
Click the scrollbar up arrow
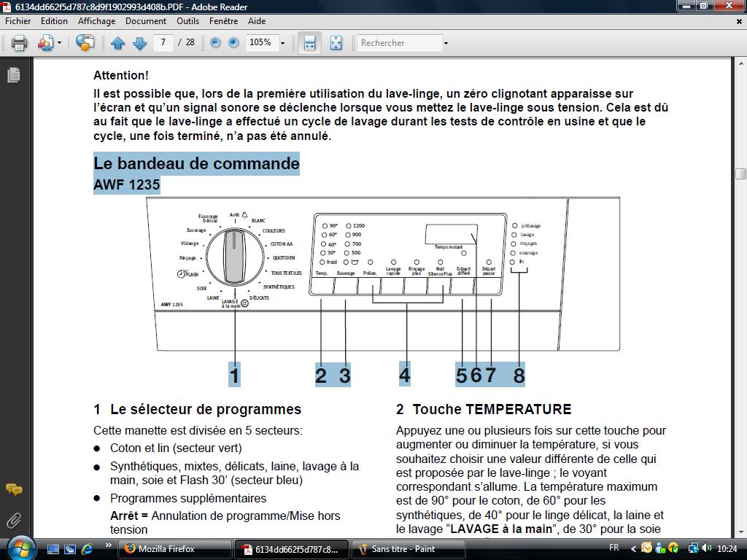[741, 63]
